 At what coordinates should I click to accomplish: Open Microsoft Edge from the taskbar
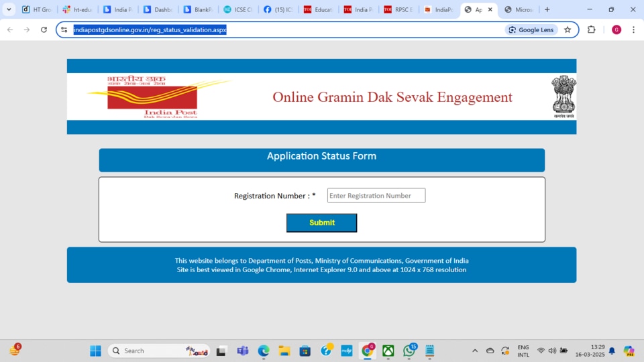(x=263, y=351)
